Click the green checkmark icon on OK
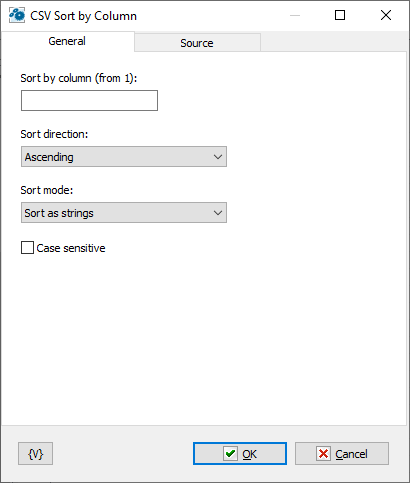410x483 pixels. (230, 454)
